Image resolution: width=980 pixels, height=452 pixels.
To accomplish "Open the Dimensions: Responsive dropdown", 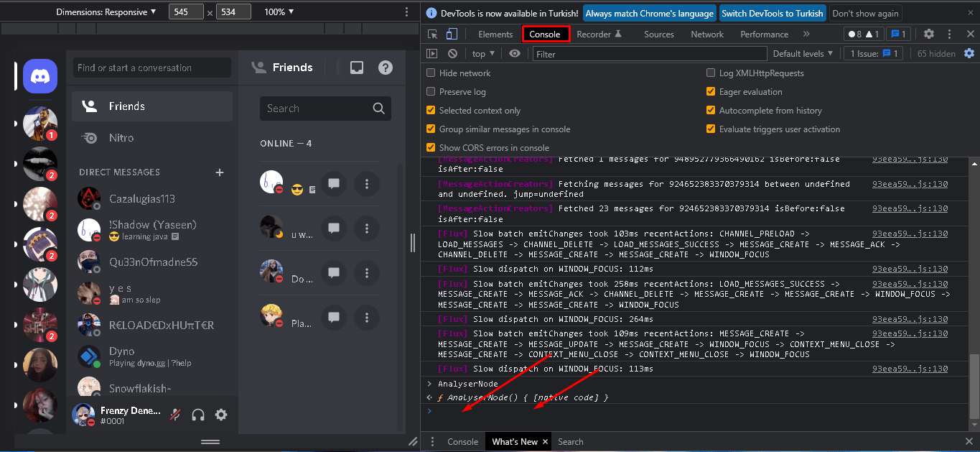I will 106,12.
